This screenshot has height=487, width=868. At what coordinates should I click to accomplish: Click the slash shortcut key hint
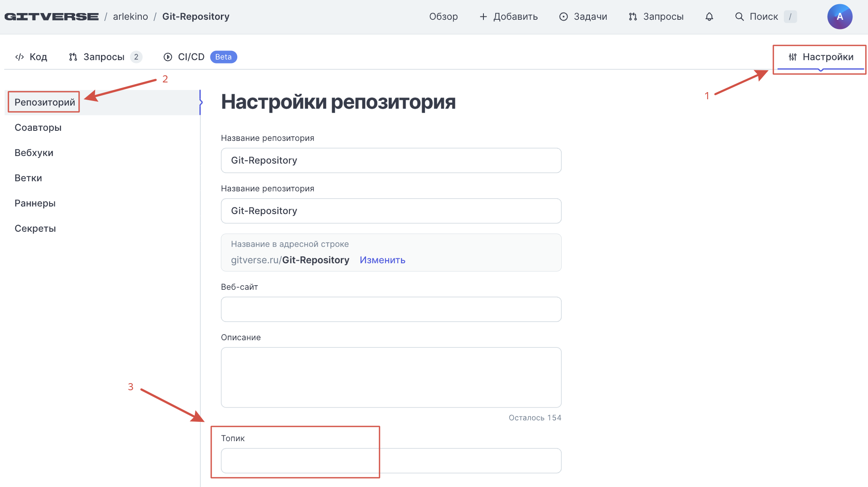790,16
